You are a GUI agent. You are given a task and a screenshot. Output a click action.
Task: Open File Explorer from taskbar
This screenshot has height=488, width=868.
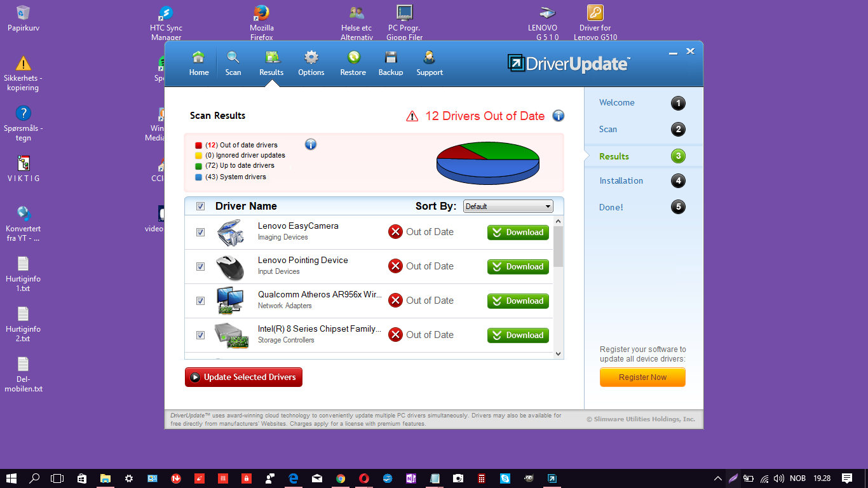click(x=105, y=478)
